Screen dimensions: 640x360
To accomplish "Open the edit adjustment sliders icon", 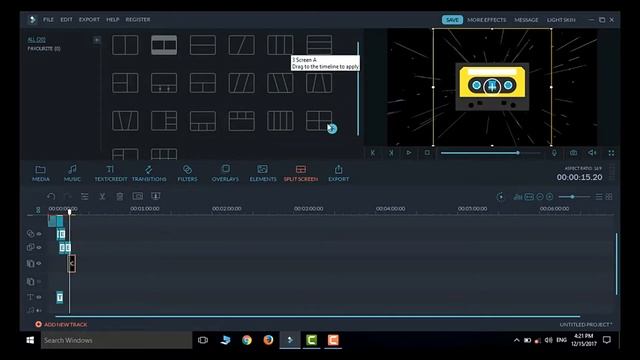I will coord(84,196).
